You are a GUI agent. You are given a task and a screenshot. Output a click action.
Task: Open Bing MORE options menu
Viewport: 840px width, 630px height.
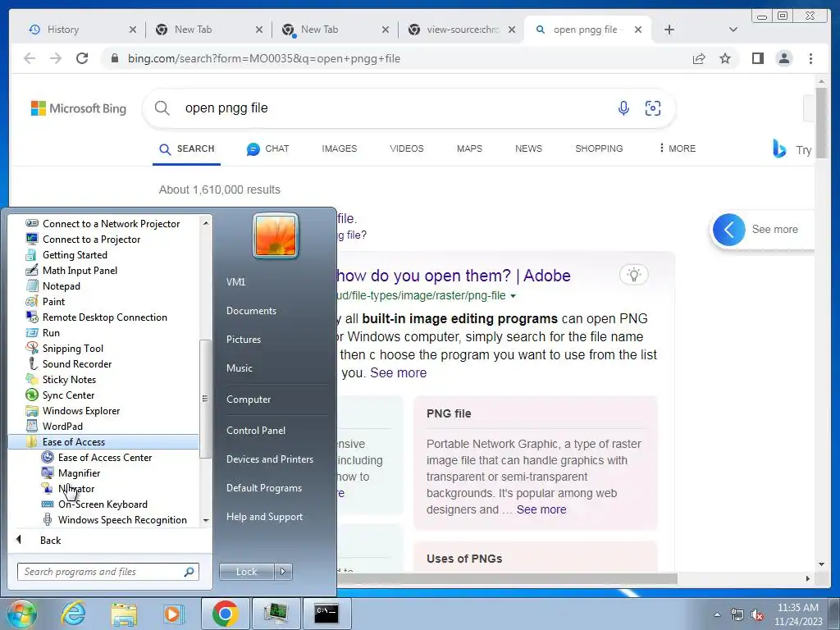click(x=677, y=148)
